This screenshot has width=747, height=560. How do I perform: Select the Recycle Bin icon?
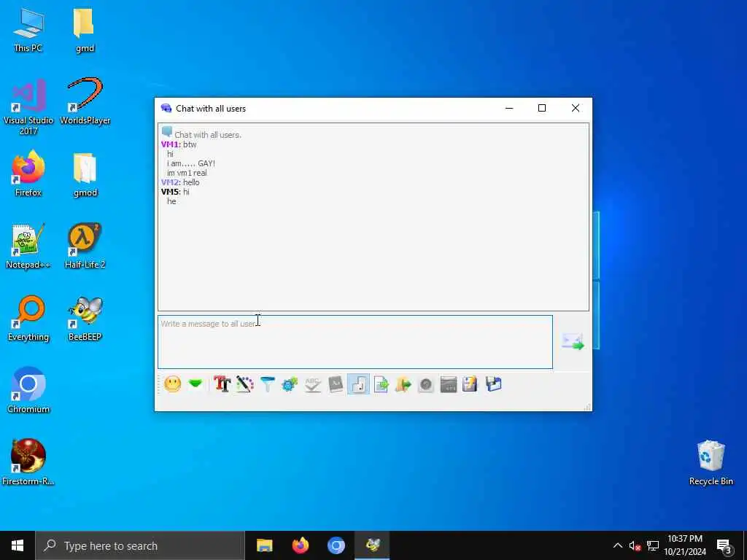[711, 463]
